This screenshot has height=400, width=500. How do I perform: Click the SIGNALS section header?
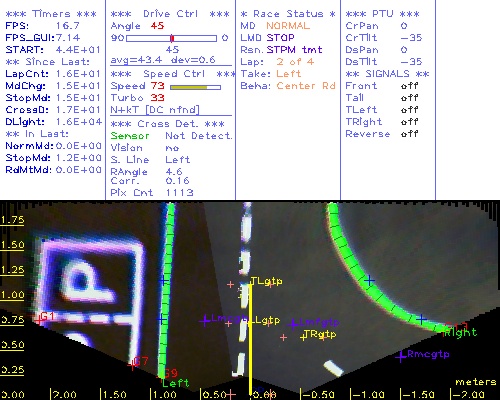(387, 74)
